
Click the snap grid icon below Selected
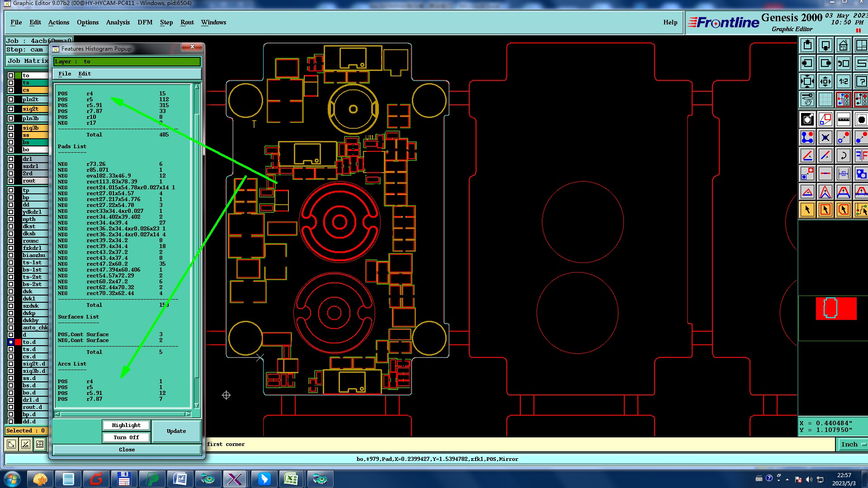click(40, 444)
